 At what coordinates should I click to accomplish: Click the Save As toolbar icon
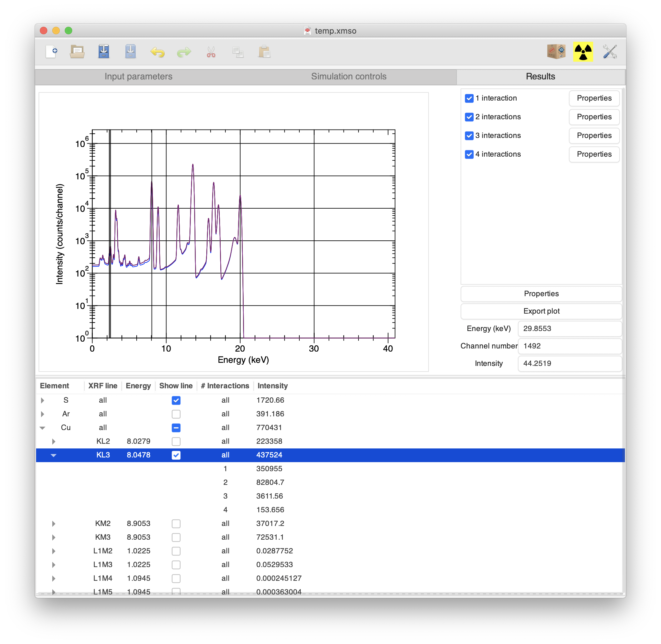click(x=104, y=52)
